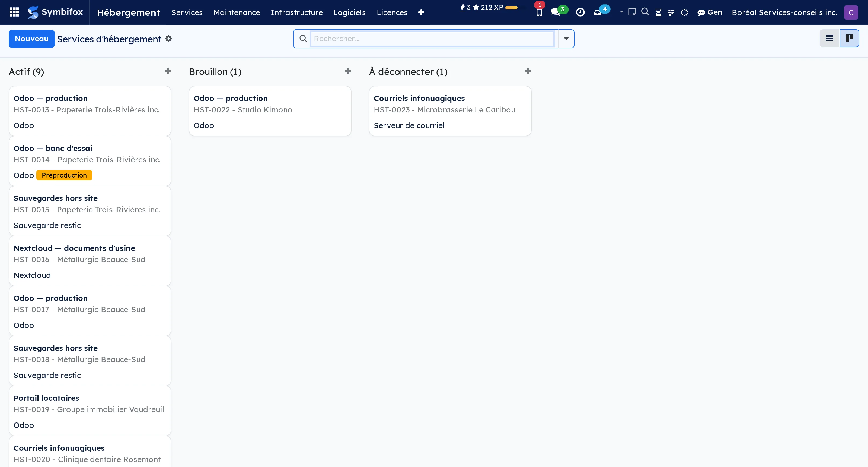
Task: Click the Symbifox logo
Action: (x=55, y=12)
